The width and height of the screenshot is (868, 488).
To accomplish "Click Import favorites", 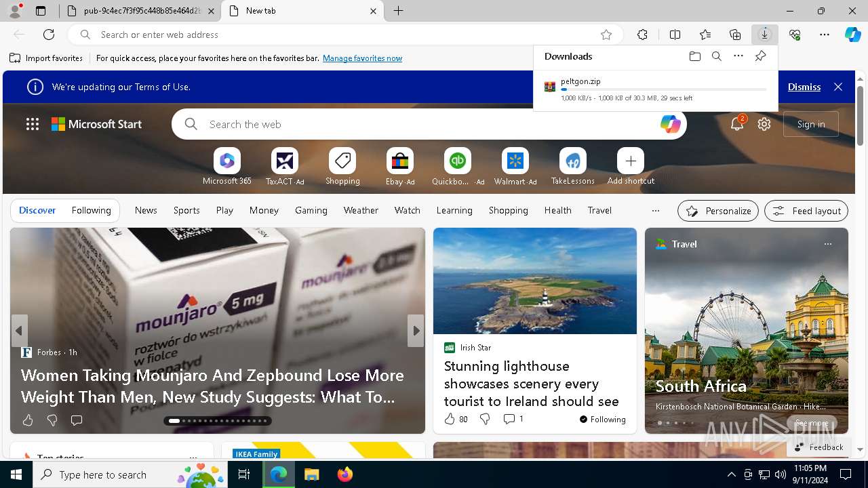I will point(46,58).
